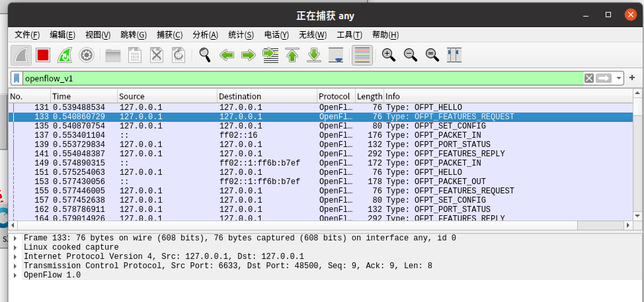Open the 文件(F) menu
Image resolution: width=644 pixels, height=302 pixels.
[x=27, y=35]
